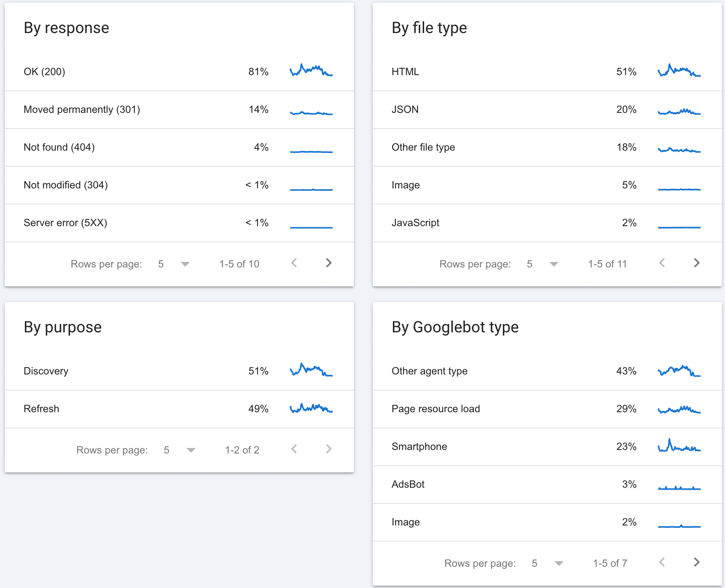The width and height of the screenshot is (725, 588).
Task: Click next page arrow in By purpose
Action: [x=329, y=449]
